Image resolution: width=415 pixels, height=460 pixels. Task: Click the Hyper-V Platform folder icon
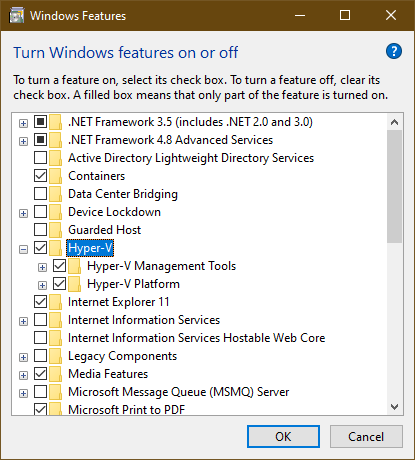pyautogui.click(x=75, y=284)
